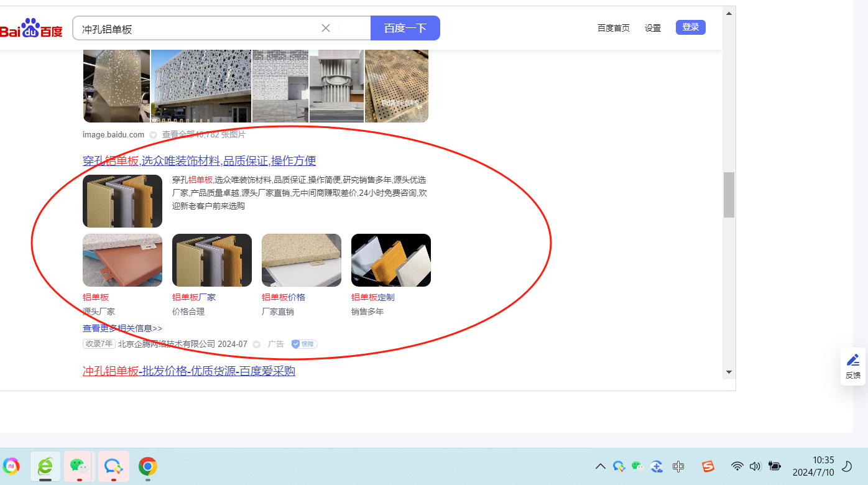Toggle the 中 input method indicator
This screenshot has height=485, width=868.
[678, 466]
